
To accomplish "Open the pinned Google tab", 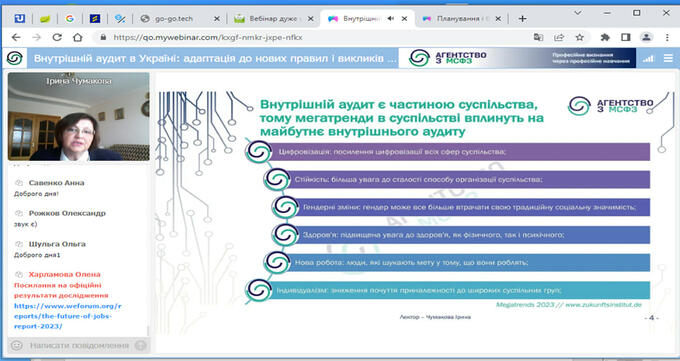I will pos(70,19).
